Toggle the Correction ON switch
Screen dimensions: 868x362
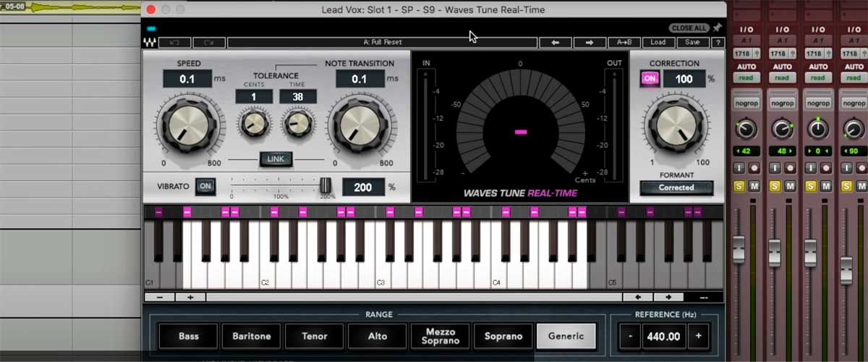tap(650, 78)
